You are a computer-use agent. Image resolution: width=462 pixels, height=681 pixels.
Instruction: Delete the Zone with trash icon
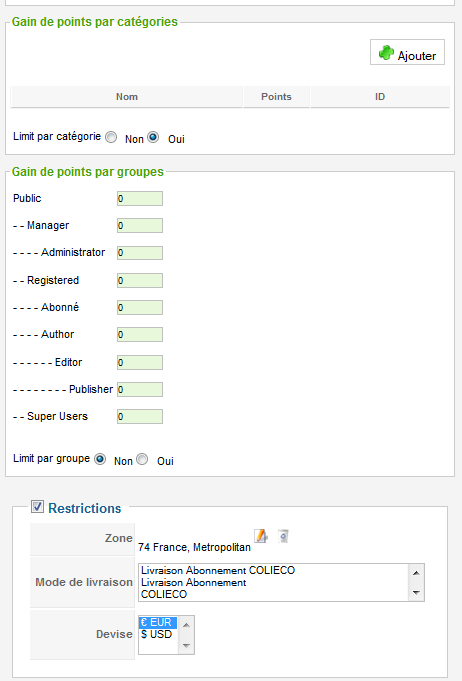(283, 536)
